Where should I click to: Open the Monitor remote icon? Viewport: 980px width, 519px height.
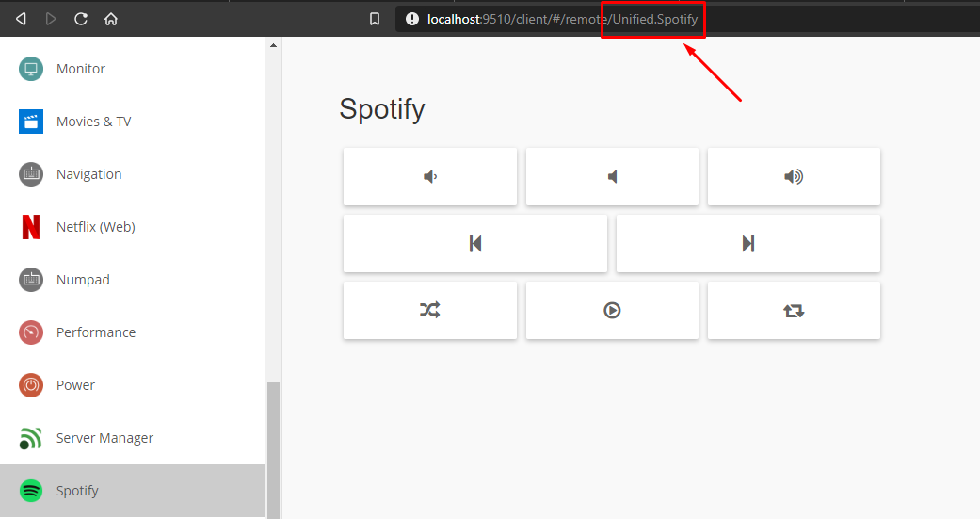(31, 69)
